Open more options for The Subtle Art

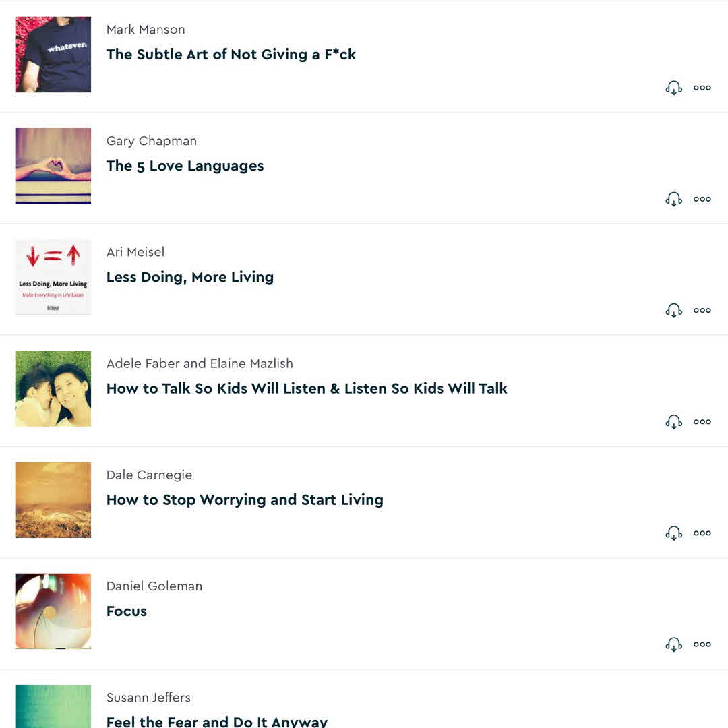pos(702,88)
